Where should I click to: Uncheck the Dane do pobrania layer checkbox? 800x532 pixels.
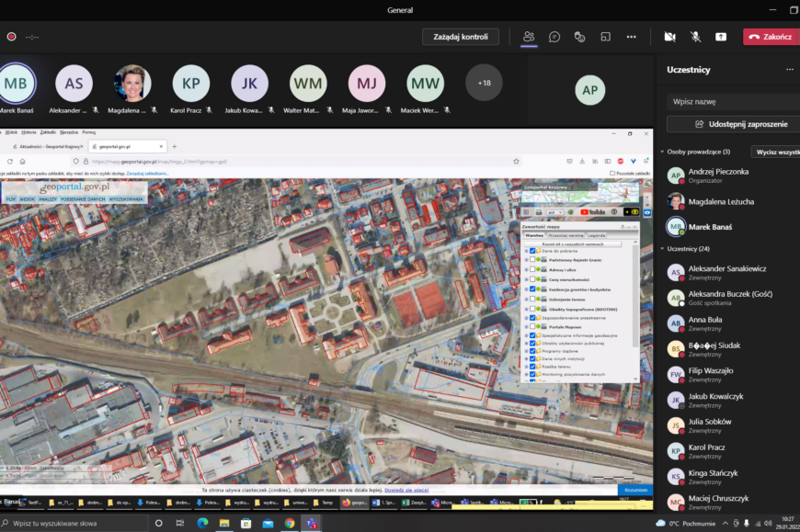coord(532,251)
